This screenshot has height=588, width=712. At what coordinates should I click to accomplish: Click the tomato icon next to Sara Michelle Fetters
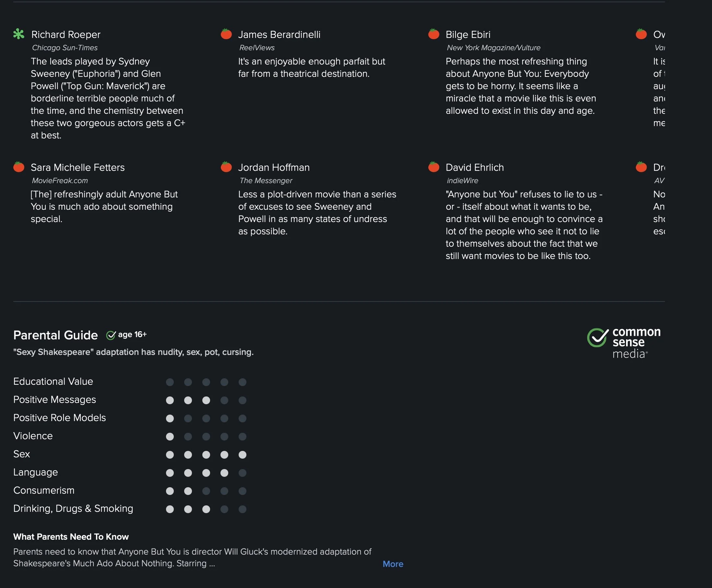click(18, 167)
